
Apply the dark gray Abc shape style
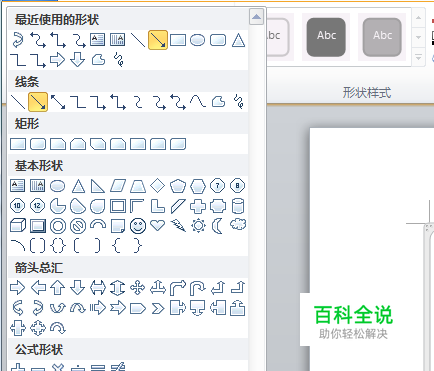(x=326, y=37)
